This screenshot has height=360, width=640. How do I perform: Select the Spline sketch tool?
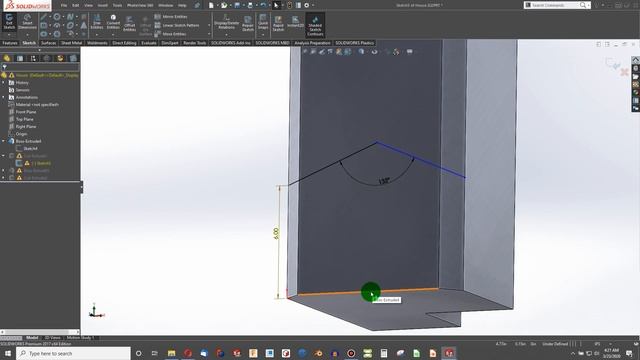tap(70, 17)
